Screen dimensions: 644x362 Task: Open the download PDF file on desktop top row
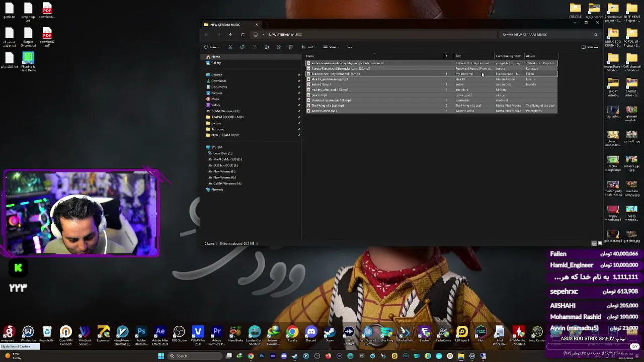point(47,11)
